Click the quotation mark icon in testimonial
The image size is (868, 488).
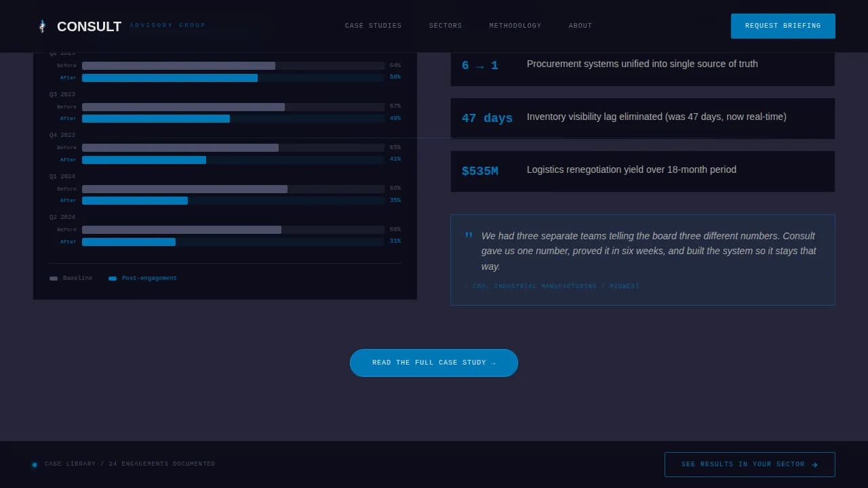(x=469, y=236)
